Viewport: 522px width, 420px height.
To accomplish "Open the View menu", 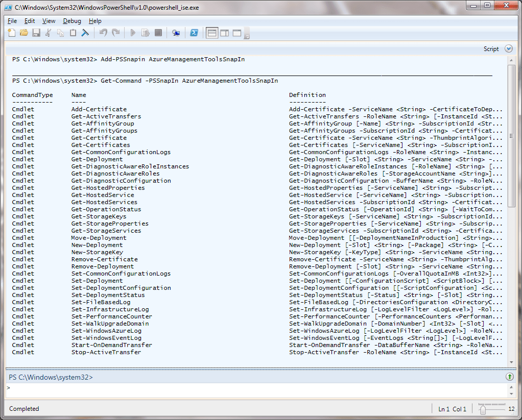I will click(49, 21).
